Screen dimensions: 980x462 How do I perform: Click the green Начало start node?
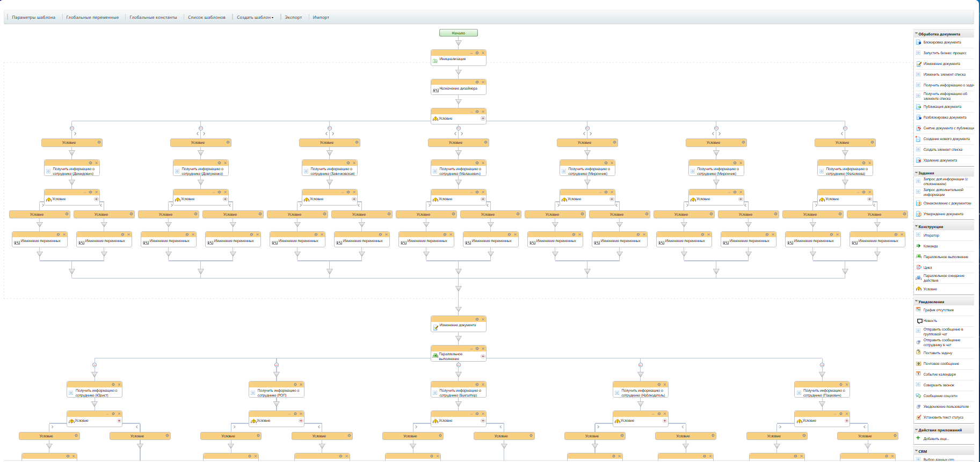[x=458, y=33]
